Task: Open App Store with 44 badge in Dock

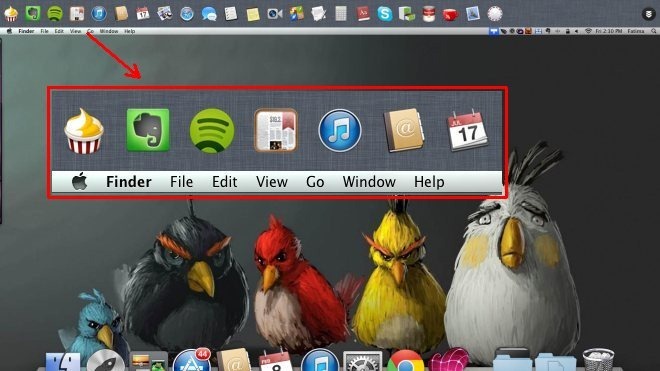Action: (x=192, y=361)
